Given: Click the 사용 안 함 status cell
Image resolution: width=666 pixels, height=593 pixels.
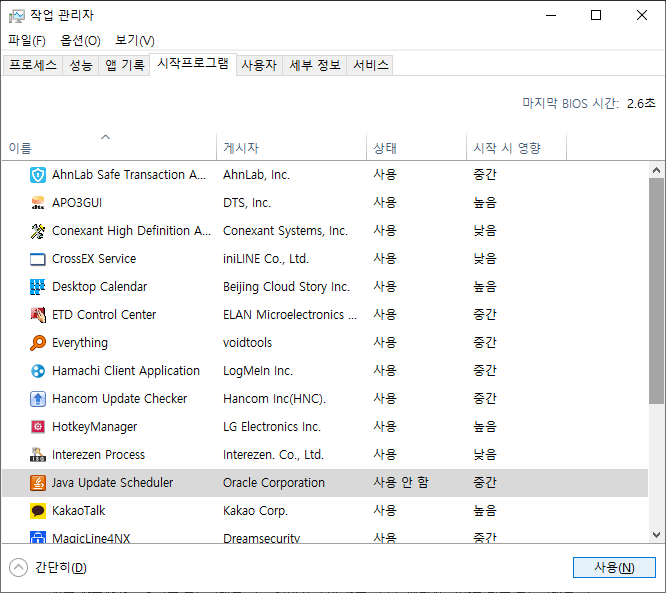Looking at the screenshot, I should pos(401,483).
